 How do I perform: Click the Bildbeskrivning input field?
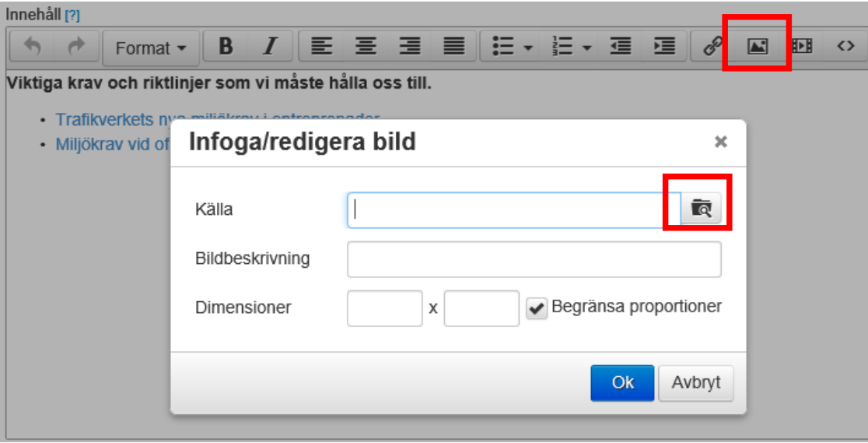click(534, 259)
